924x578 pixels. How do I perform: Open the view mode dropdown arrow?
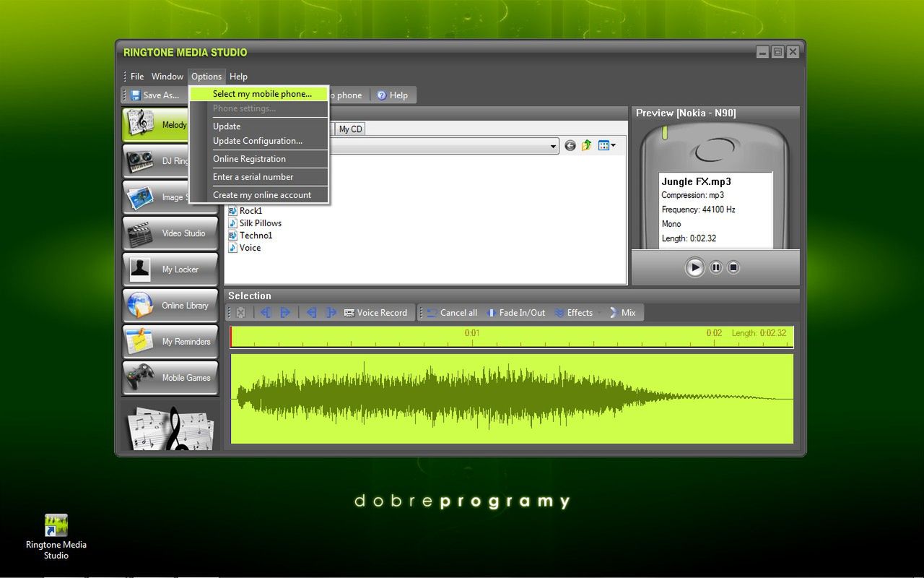[613, 146]
